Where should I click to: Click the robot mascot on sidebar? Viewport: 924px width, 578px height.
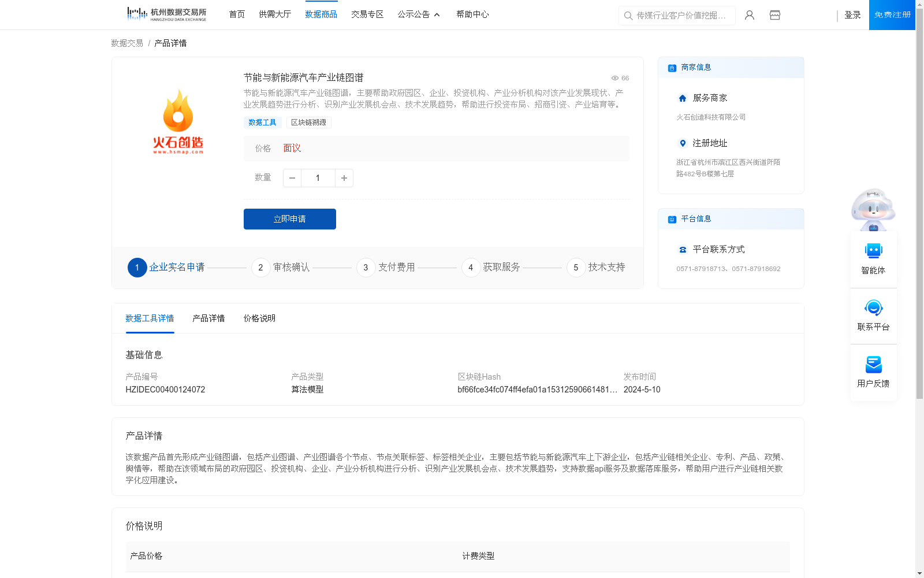[873, 209]
